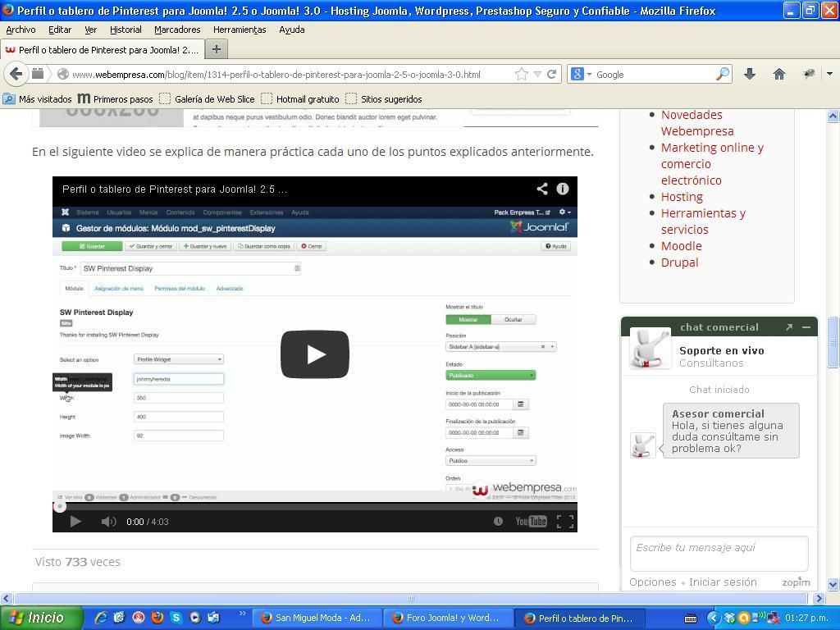Open chat Opciones
840x630 pixels.
(x=652, y=582)
